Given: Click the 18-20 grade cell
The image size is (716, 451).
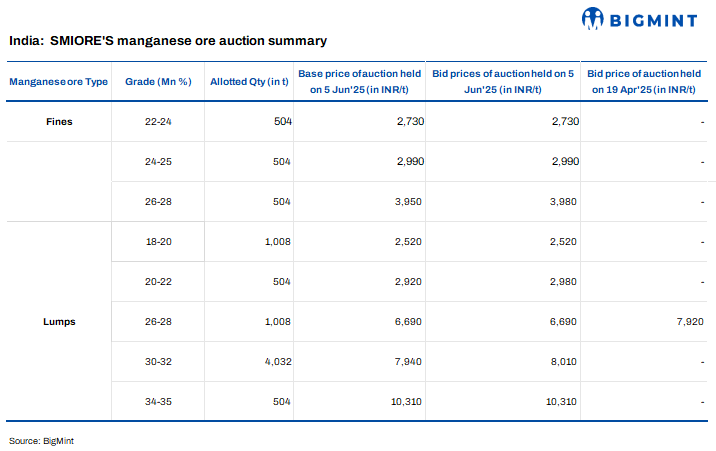Looking at the screenshot, I should [x=158, y=242].
